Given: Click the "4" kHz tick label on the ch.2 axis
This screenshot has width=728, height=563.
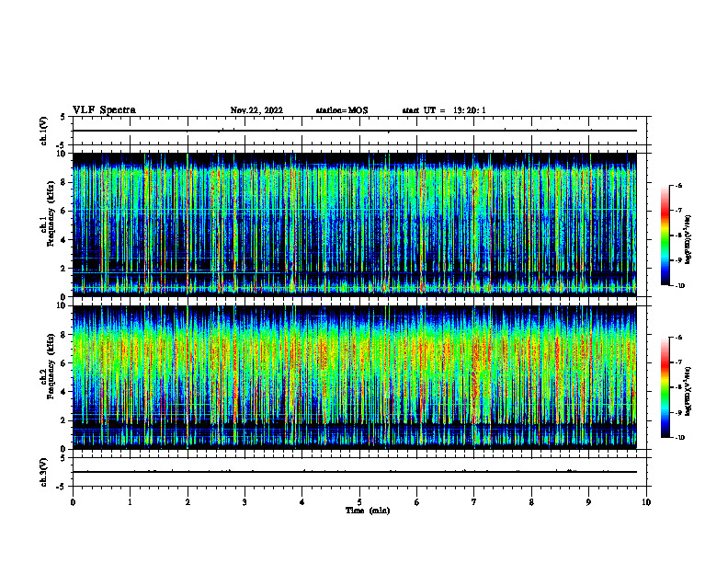Looking at the screenshot, I should click(64, 392).
